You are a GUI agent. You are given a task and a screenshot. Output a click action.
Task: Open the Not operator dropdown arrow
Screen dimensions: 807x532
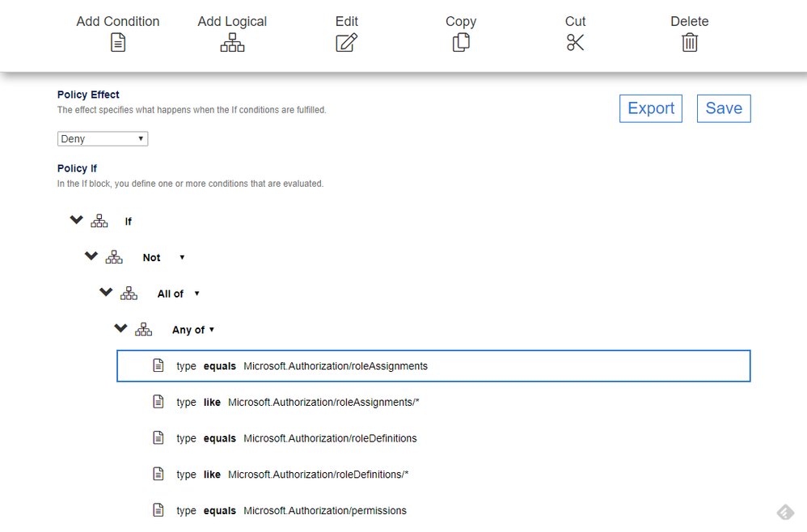[x=182, y=257]
